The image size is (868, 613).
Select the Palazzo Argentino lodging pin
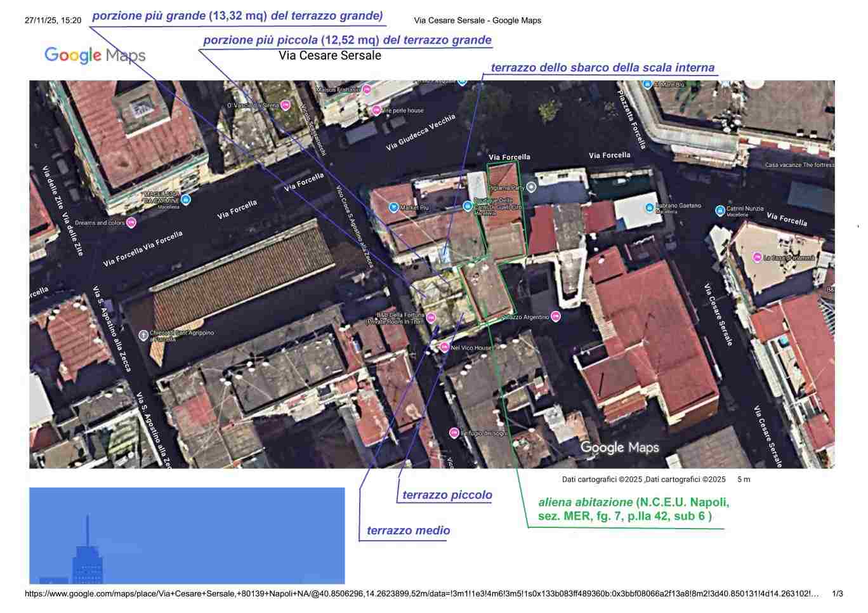pos(556,316)
